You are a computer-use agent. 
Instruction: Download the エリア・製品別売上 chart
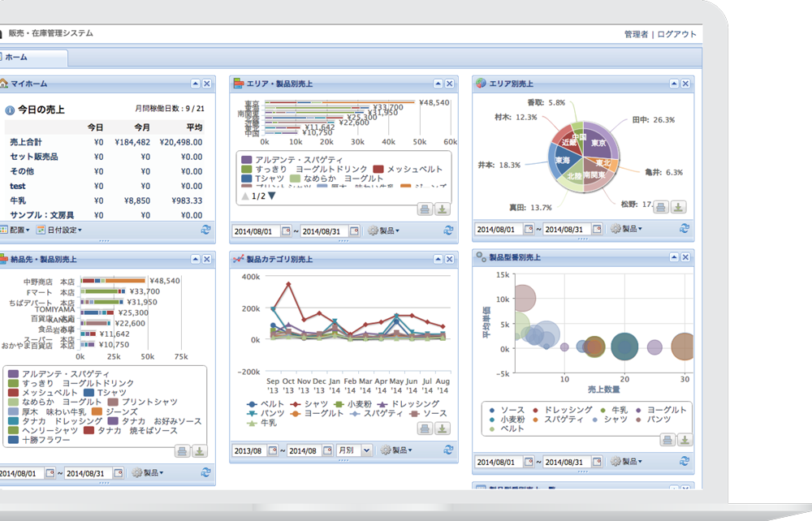(x=443, y=209)
